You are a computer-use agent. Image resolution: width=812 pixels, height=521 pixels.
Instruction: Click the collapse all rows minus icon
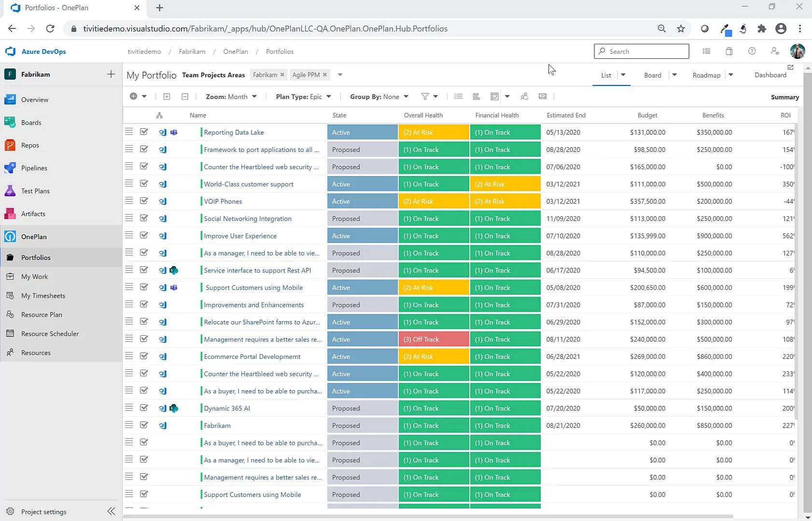pos(185,96)
